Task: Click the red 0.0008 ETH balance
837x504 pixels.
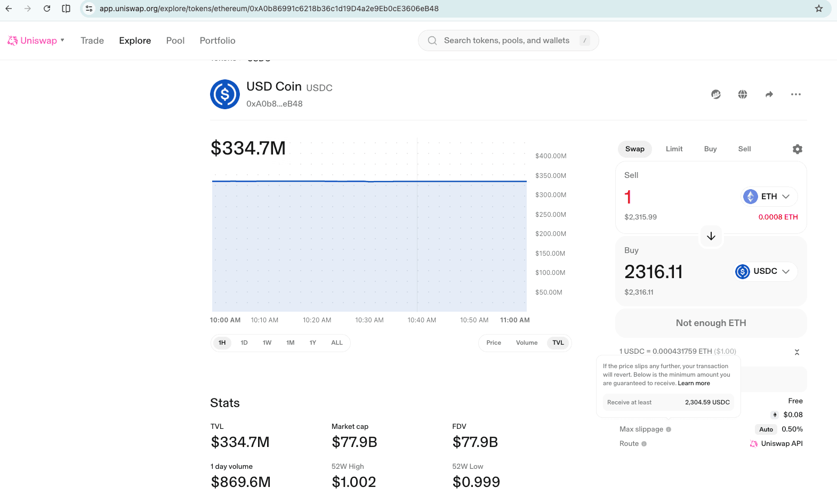Action: 778,217
